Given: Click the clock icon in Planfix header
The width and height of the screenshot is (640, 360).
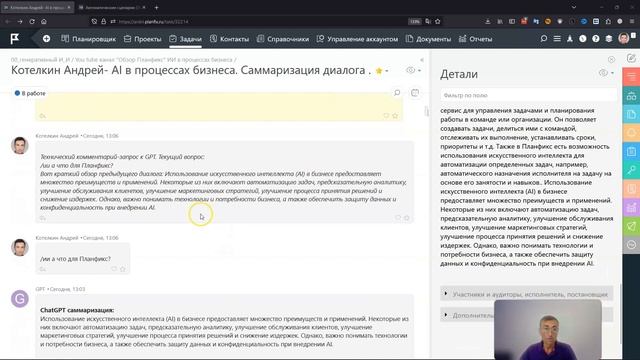Looking at the screenshot, I should pos(583,39).
